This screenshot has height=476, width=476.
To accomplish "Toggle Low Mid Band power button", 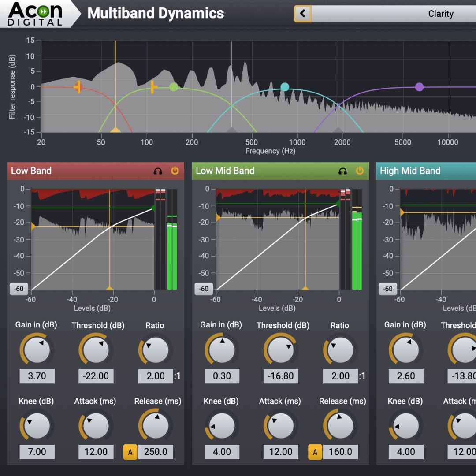I will tap(360, 171).
